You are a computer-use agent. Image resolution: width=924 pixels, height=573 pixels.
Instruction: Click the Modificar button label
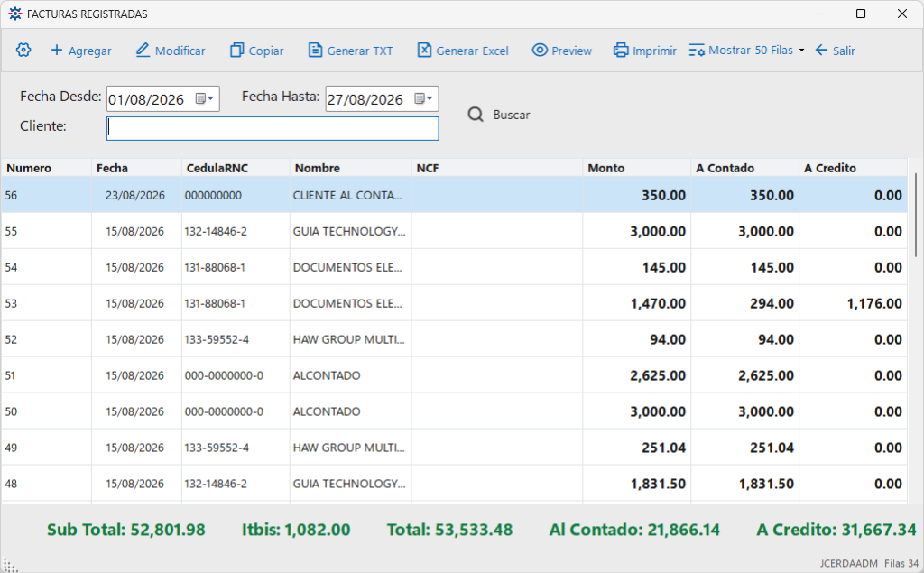pyautogui.click(x=180, y=51)
